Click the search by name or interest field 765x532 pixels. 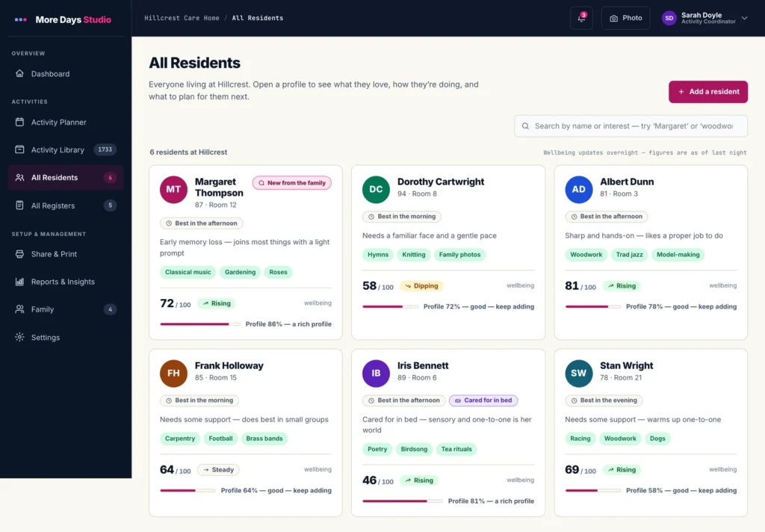(x=631, y=126)
